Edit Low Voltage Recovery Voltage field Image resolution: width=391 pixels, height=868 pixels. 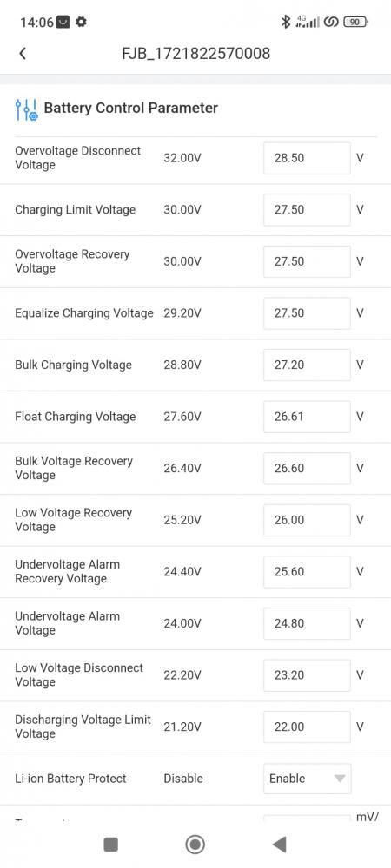tap(307, 520)
